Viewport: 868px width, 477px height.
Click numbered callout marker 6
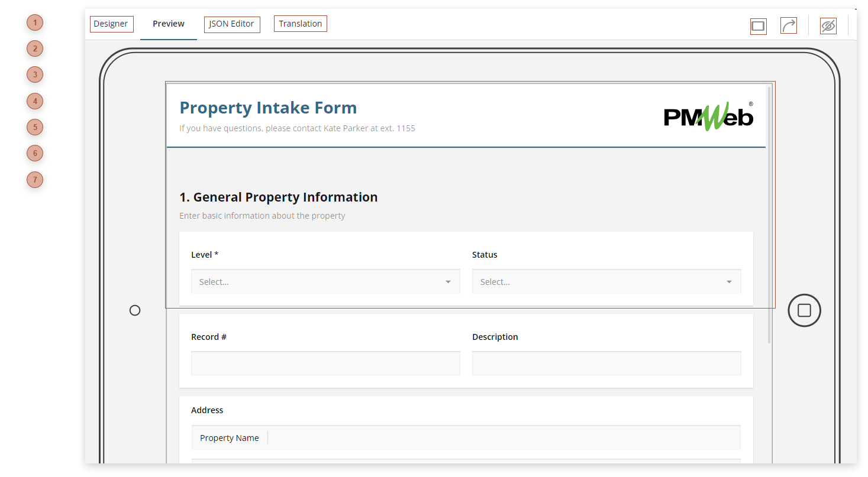pyautogui.click(x=35, y=154)
